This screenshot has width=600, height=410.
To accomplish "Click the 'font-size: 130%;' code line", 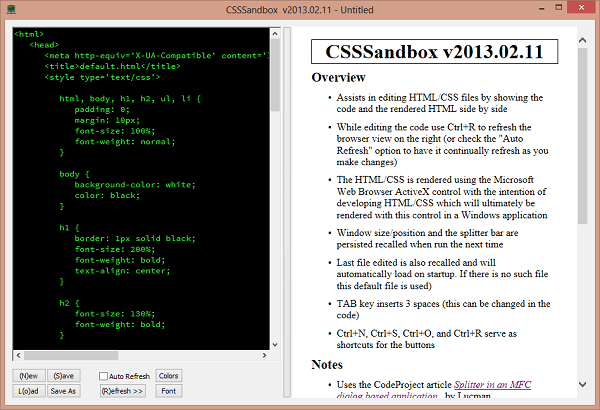I will pyautogui.click(x=115, y=314).
